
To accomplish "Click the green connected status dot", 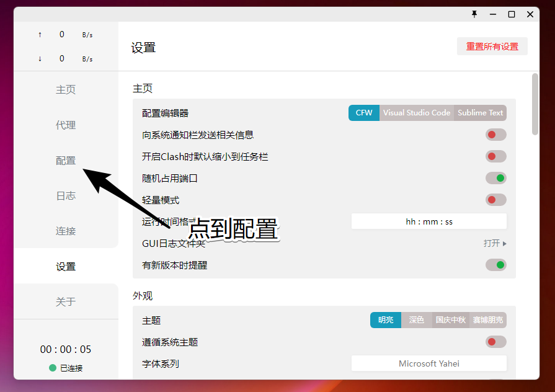I will pos(53,368).
